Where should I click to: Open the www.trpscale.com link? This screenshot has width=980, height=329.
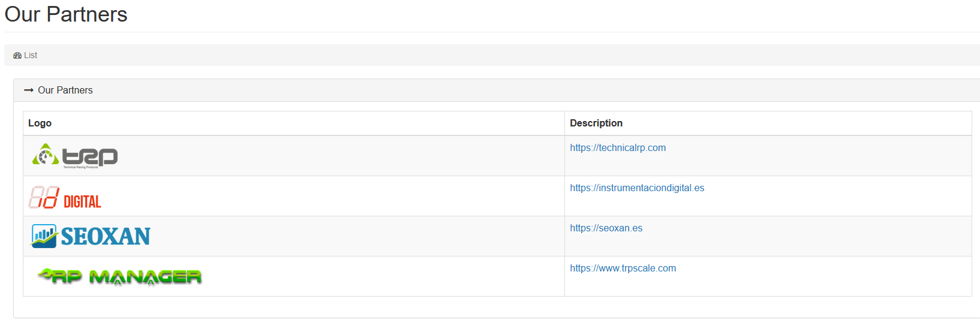tap(623, 268)
